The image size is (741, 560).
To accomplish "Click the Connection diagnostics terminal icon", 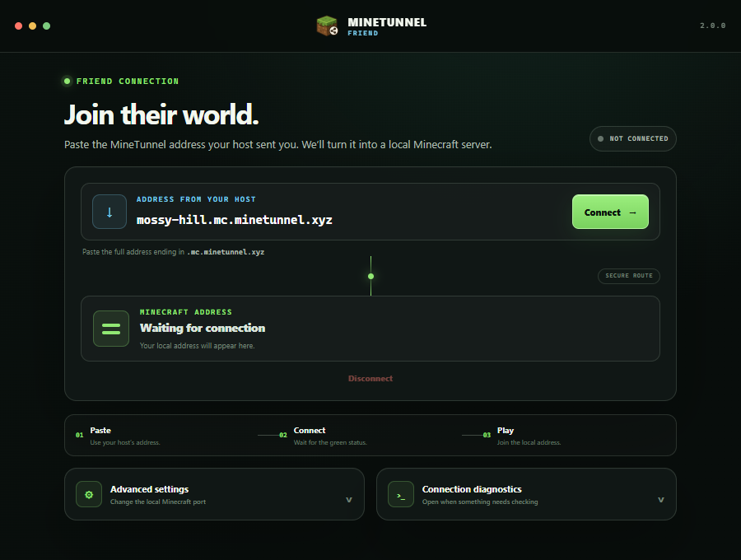I will [x=401, y=494].
